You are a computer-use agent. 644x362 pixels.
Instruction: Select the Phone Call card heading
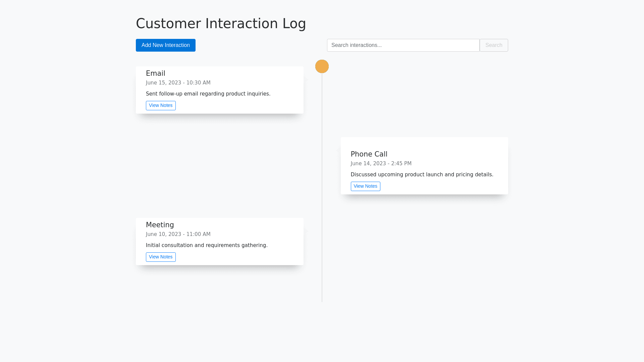pyautogui.click(x=369, y=154)
